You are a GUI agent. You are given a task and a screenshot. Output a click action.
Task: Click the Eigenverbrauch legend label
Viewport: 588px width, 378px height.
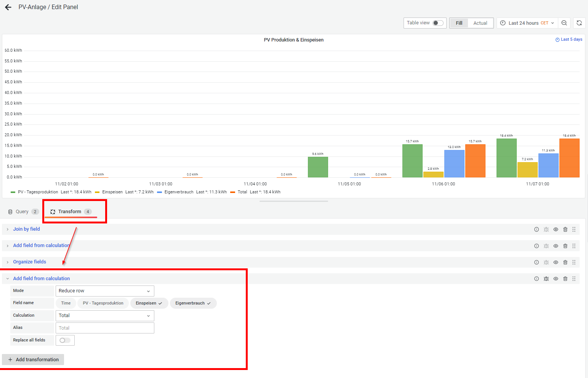[x=179, y=192]
